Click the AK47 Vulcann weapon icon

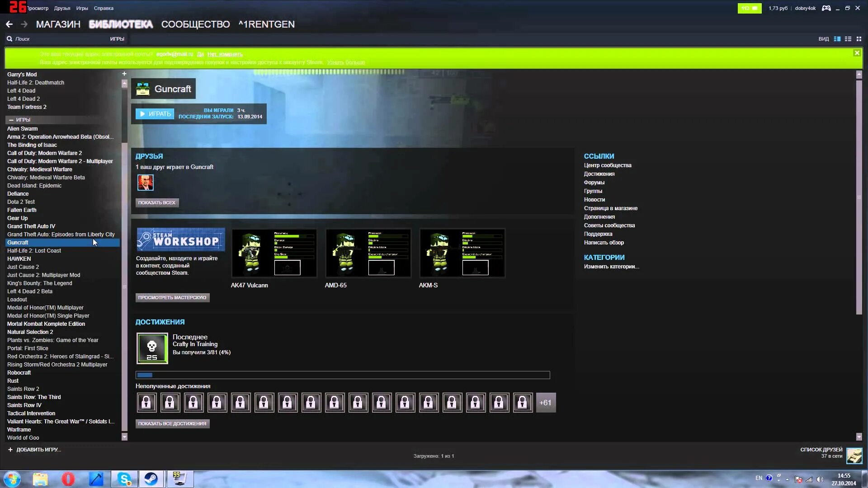274,252
